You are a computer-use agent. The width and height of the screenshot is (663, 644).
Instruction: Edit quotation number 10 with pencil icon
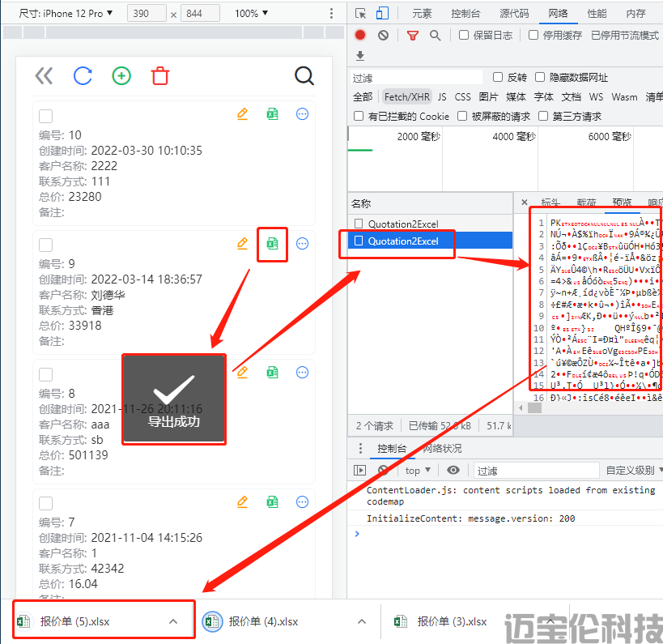coord(242,114)
